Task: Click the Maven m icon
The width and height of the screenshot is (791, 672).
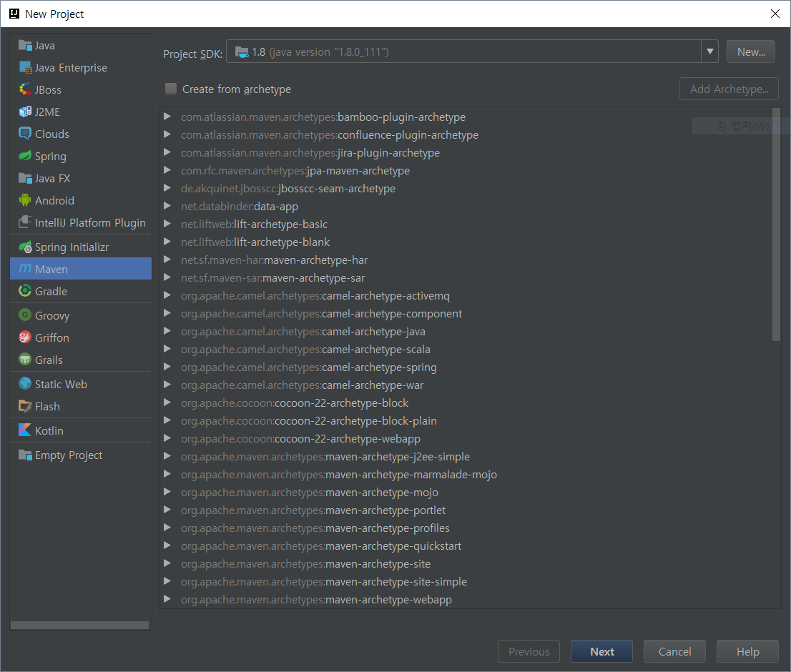Action: [x=25, y=269]
